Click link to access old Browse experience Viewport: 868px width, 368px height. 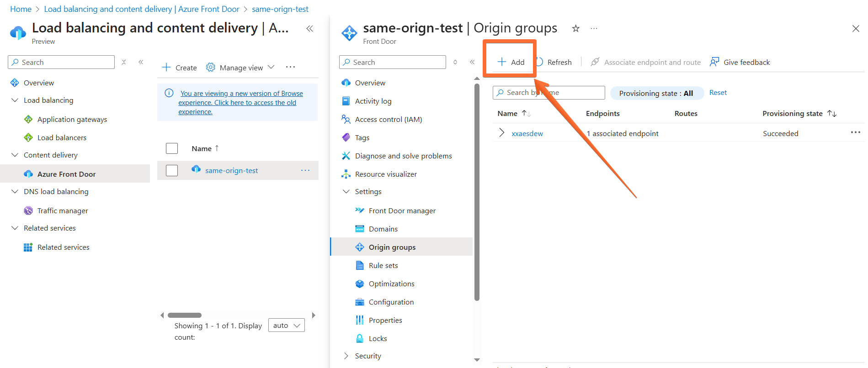pyautogui.click(x=240, y=102)
